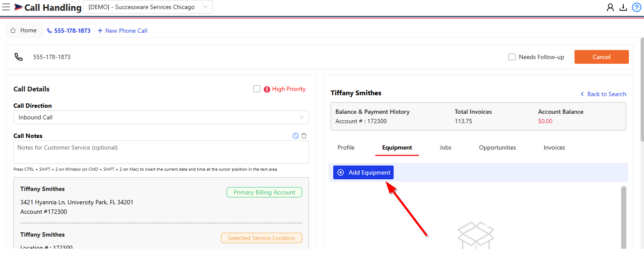The width and height of the screenshot is (644, 253).
Task: Check the Needs Follow-up box
Action: click(512, 57)
